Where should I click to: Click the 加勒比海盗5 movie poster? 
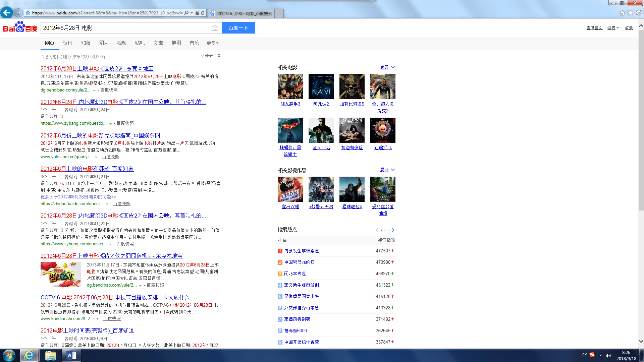pos(352,86)
